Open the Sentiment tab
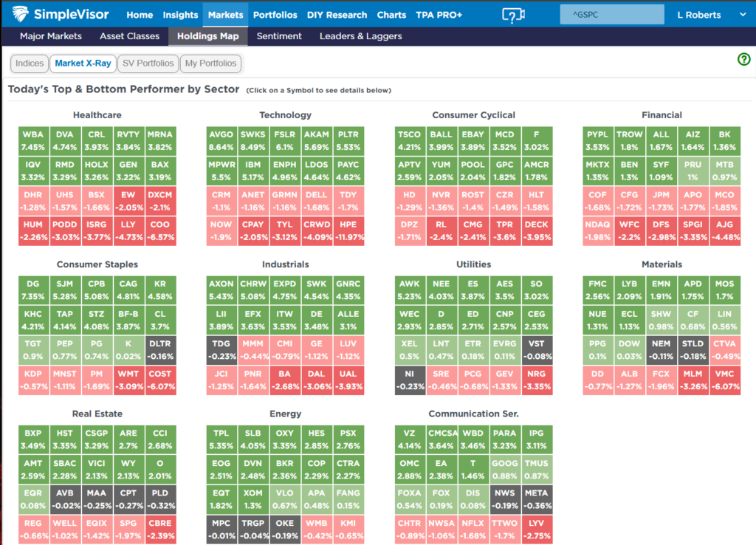 pyautogui.click(x=278, y=36)
